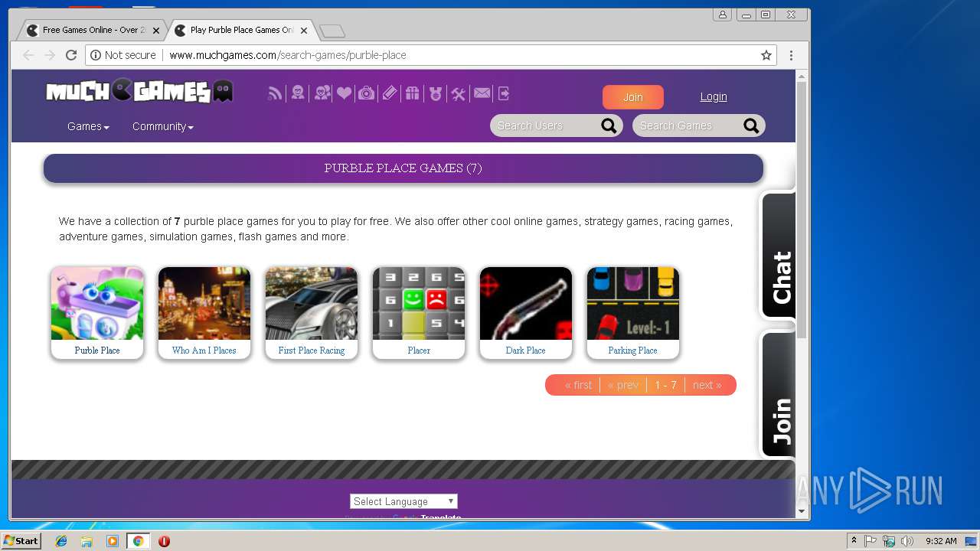This screenshot has width=980, height=551.
Task: Expand the Games dropdown menu
Action: pyautogui.click(x=88, y=126)
